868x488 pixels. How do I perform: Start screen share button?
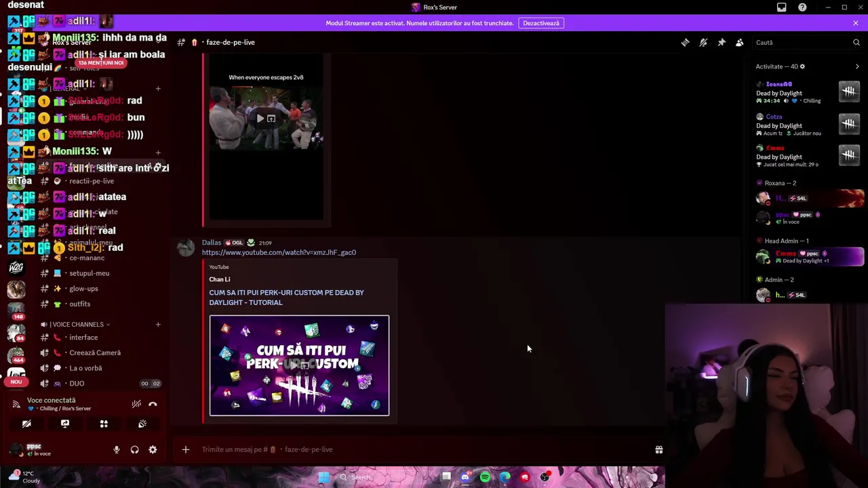pos(65,424)
